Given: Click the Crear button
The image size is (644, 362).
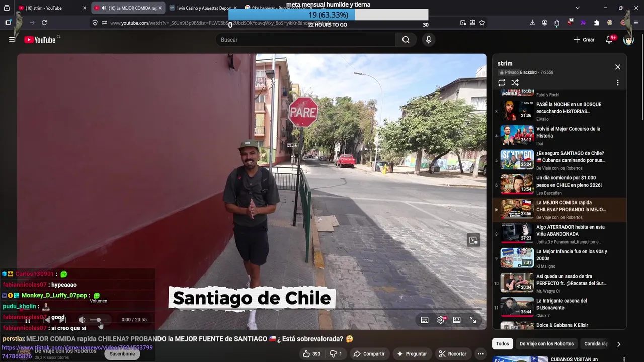Looking at the screenshot, I should pyautogui.click(x=584, y=40).
